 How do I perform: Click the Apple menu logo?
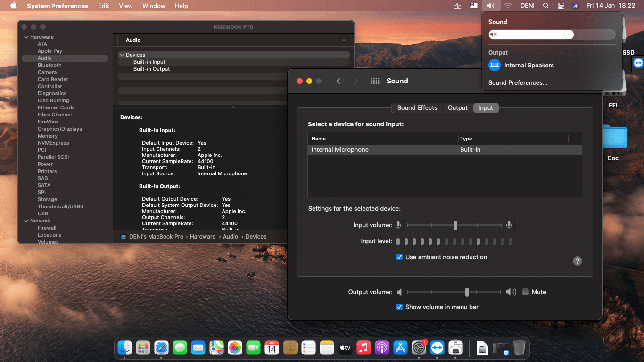coord(13,6)
